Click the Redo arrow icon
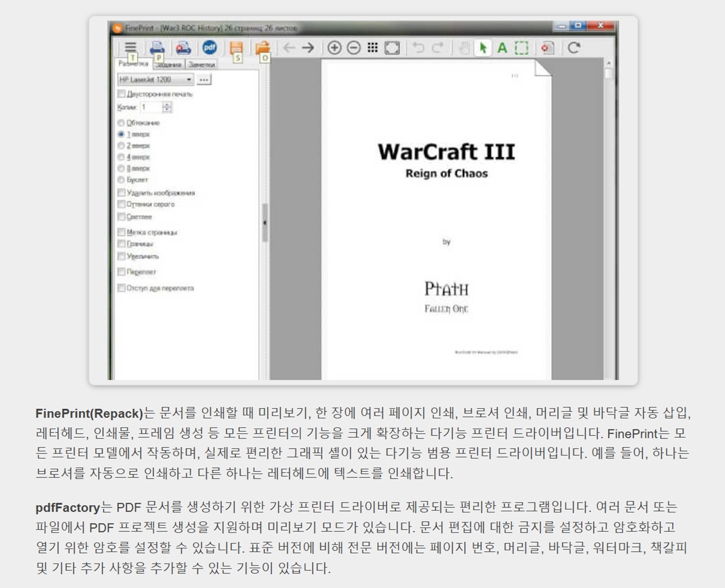Screen dimensions: 725x588 click(438, 48)
